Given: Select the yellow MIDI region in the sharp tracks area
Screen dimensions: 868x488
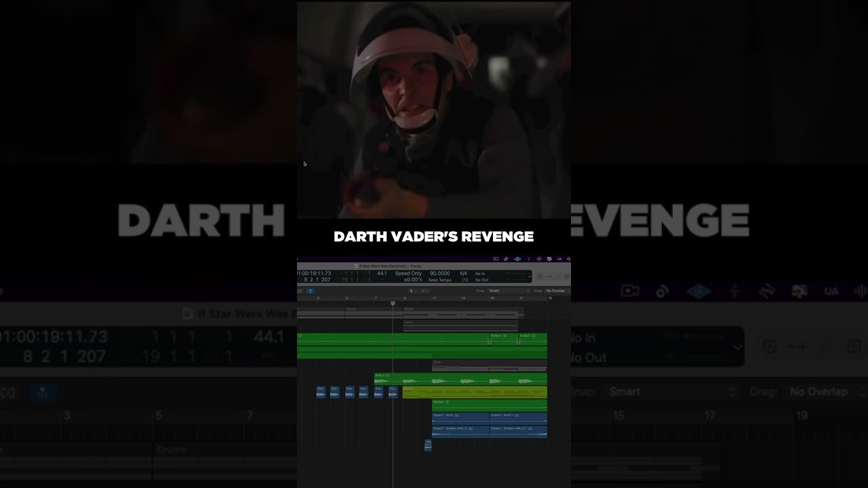Looking at the screenshot, I should [x=475, y=392].
